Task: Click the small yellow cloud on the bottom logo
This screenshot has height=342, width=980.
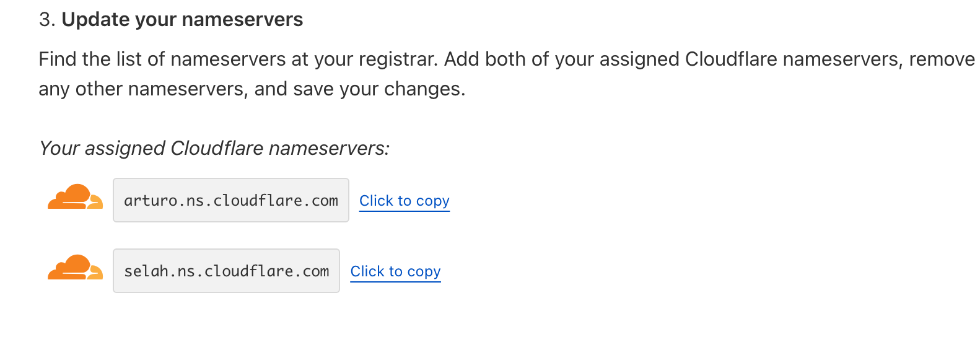Action: tap(95, 273)
